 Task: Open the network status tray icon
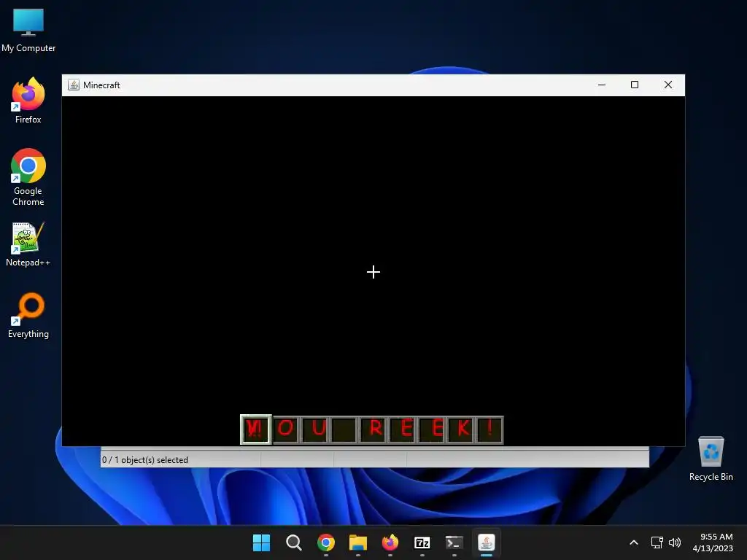657,542
